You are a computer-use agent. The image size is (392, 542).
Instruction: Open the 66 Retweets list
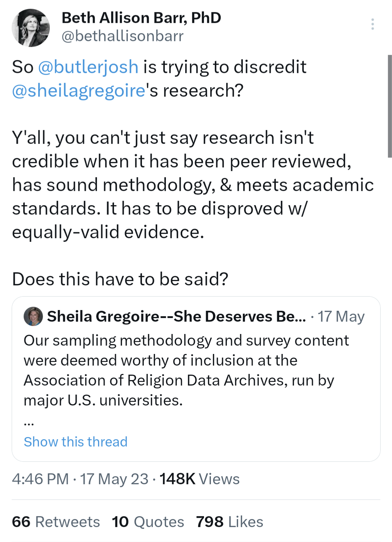pos(56,522)
